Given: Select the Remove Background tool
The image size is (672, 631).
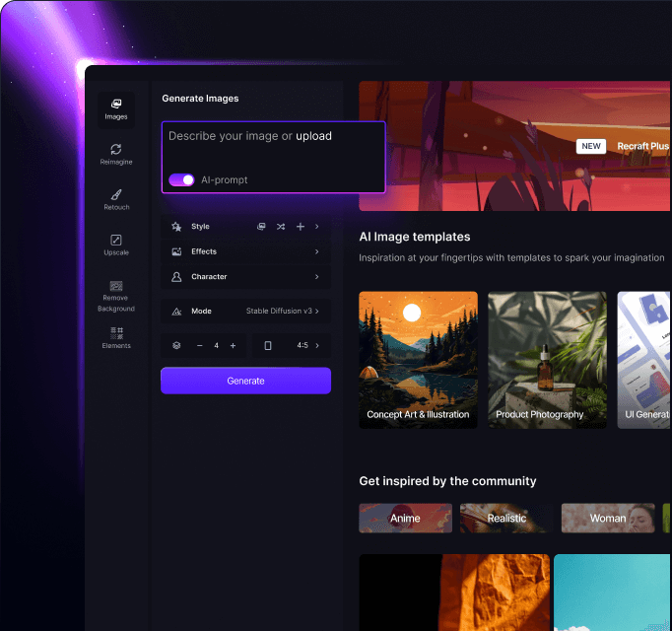Looking at the screenshot, I should click(x=116, y=295).
